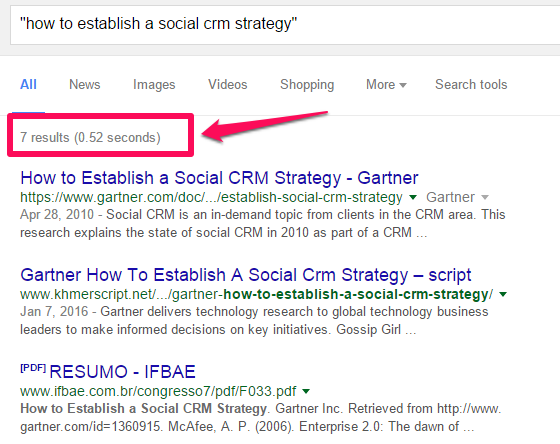Click the PDF label before RESUMO
The width and height of the screenshot is (560, 444).
point(33,368)
